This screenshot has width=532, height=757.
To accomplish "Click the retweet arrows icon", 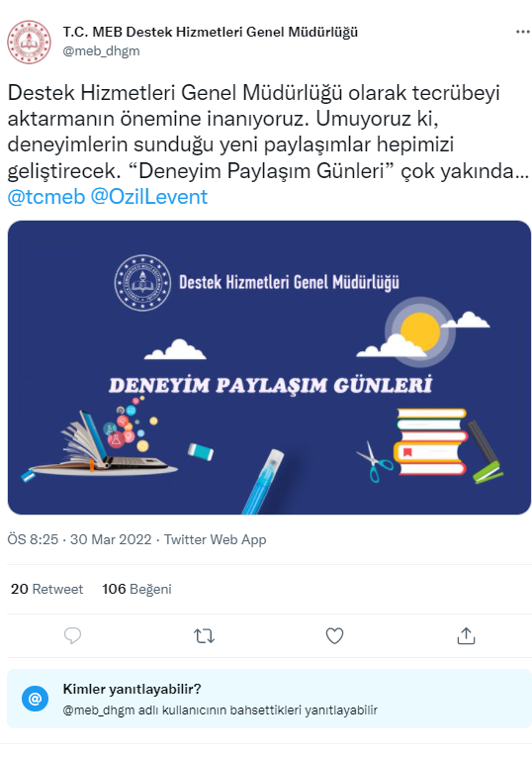I will [x=204, y=636].
